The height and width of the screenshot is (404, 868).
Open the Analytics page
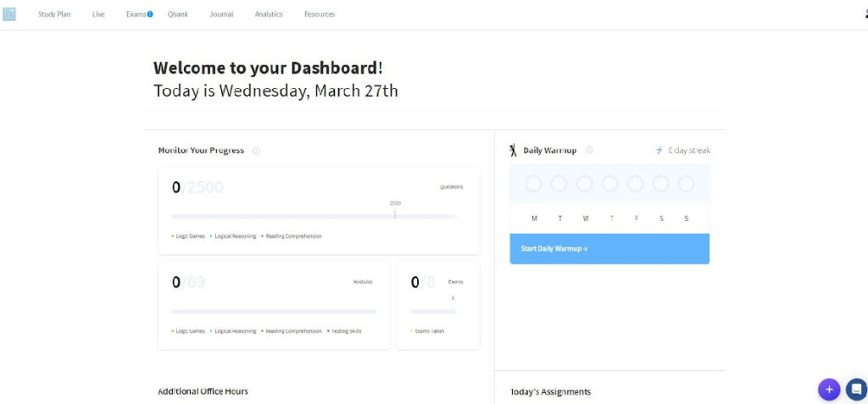coord(269,14)
